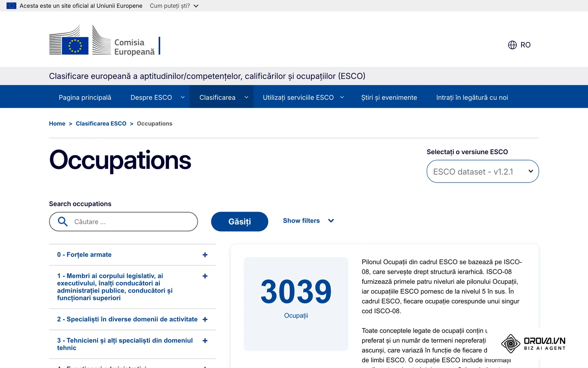Screen dimensions: 588x368
Task: Open '1 - Membri ai corpului legislativ' category
Action: 115,287
